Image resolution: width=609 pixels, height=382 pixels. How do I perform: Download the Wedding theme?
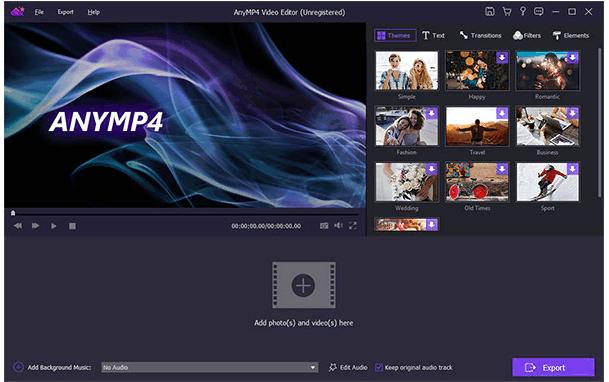(432, 169)
